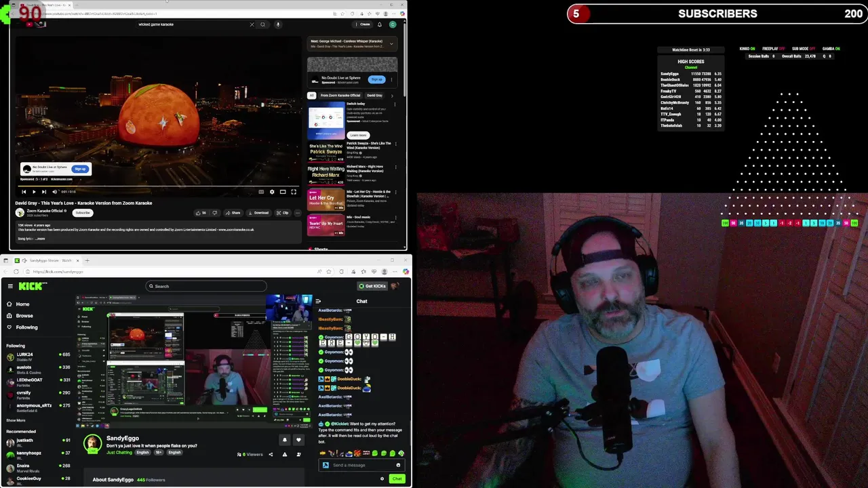
Task: Expand the Next: George Michael queue panel
Action: point(391,43)
